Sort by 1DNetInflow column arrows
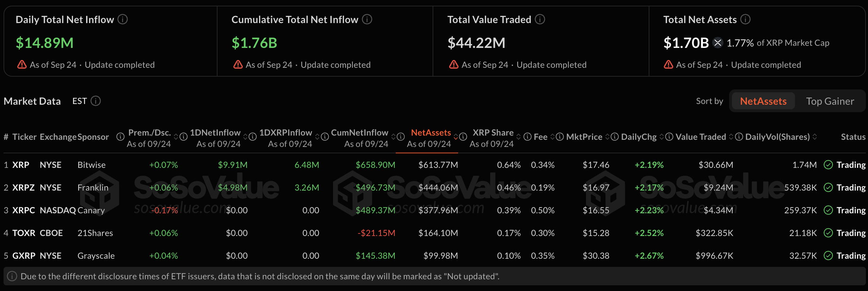Screen dimensions: 868x291 [x=245, y=137]
